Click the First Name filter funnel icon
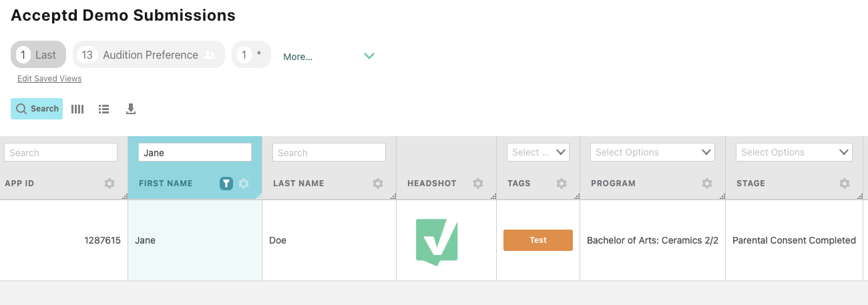The image size is (868, 305). tap(226, 184)
